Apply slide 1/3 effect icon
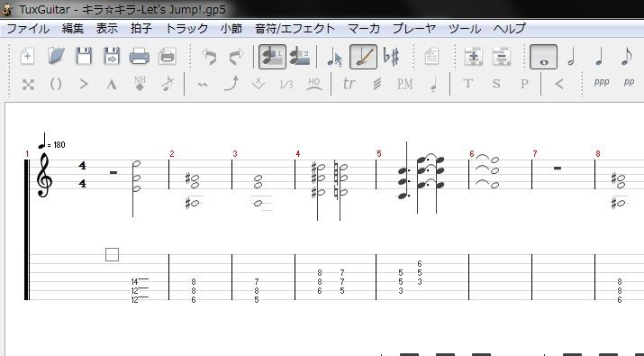The height and width of the screenshot is (356, 644). [x=286, y=85]
